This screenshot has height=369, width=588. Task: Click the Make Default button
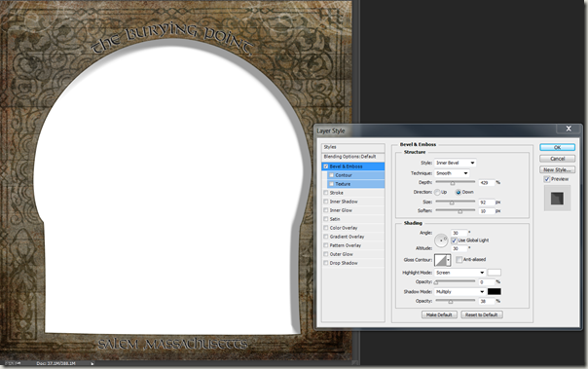(x=439, y=314)
